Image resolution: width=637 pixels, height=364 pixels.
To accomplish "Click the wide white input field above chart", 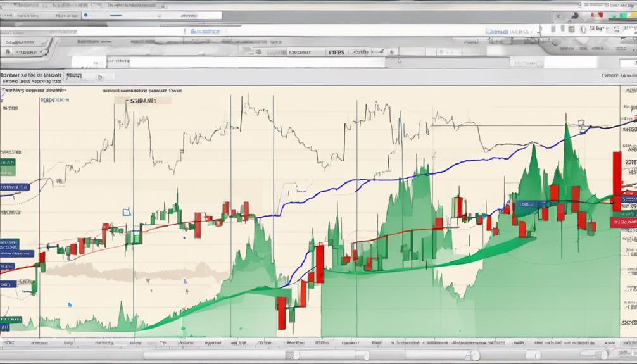I will 256,62.
